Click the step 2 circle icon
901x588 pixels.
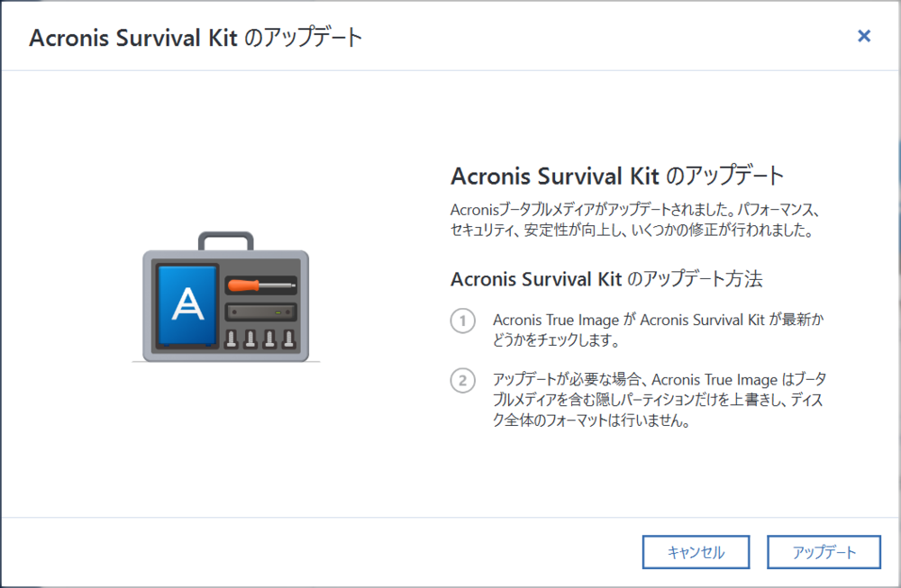(x=462, y=380)
